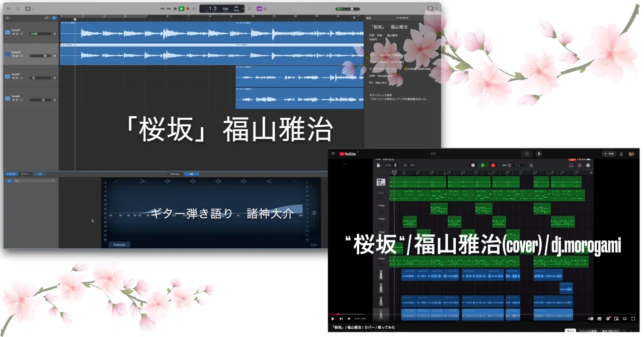This screenshot has width=644, height=337.
Task: Open the Tuner icon next to LCD
Action: pyautogui.click(x=249, y=9)
